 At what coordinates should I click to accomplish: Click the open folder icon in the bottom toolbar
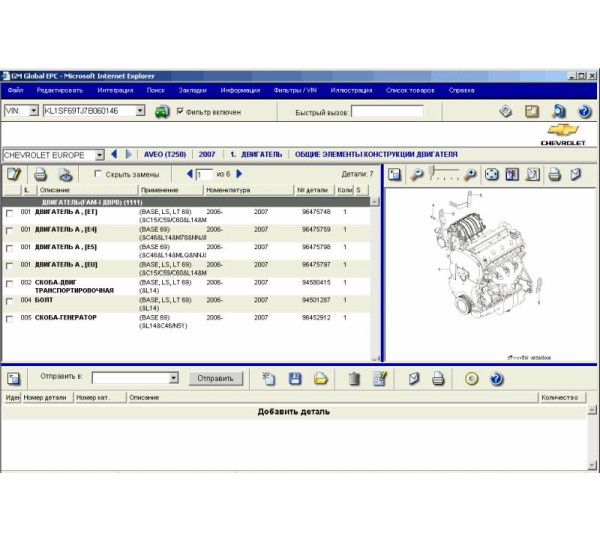coord(321,378)
